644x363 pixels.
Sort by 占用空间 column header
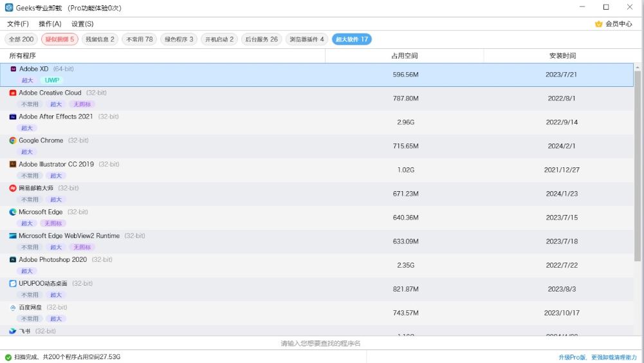tap(404, 56)
